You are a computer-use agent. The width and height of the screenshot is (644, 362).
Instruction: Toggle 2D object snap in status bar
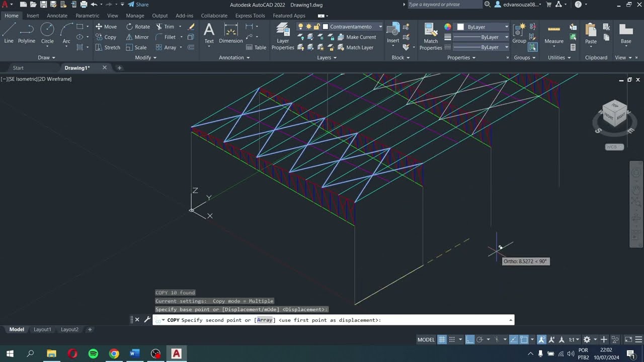524,339
